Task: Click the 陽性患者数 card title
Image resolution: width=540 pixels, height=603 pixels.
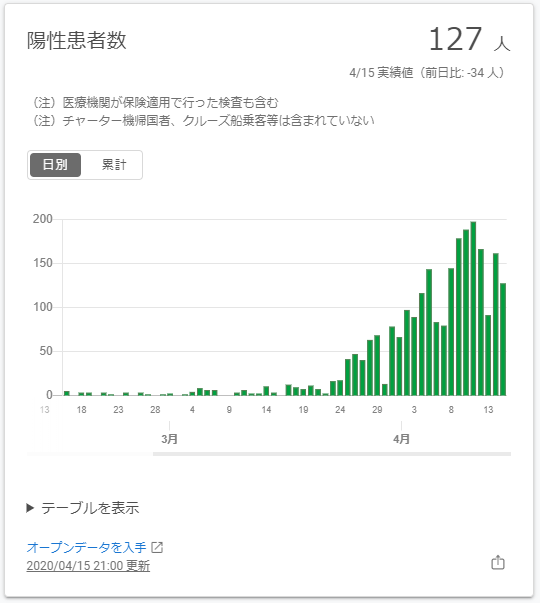Action: coord(77,40)
